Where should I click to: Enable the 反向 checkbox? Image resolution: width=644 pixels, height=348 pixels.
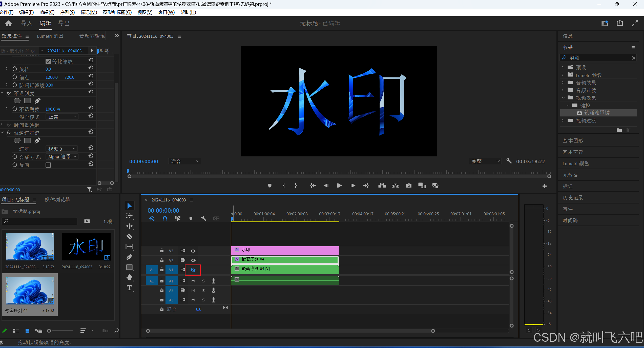pyautogui.click(x=48, y=165)
